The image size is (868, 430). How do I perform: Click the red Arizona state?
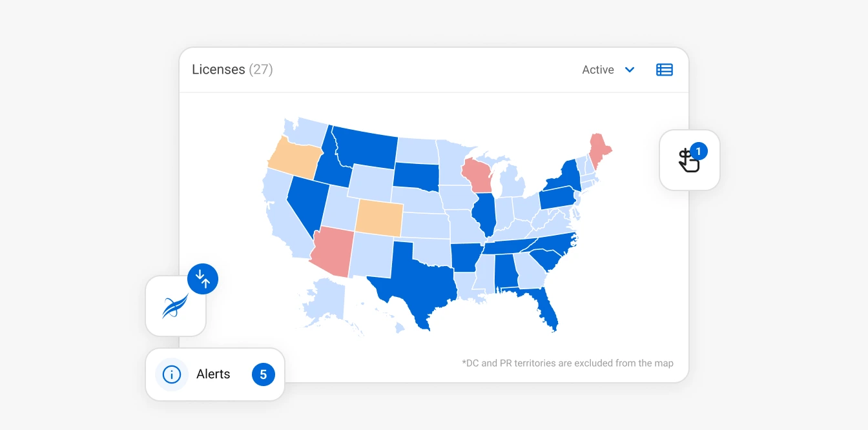coord(331,253)
